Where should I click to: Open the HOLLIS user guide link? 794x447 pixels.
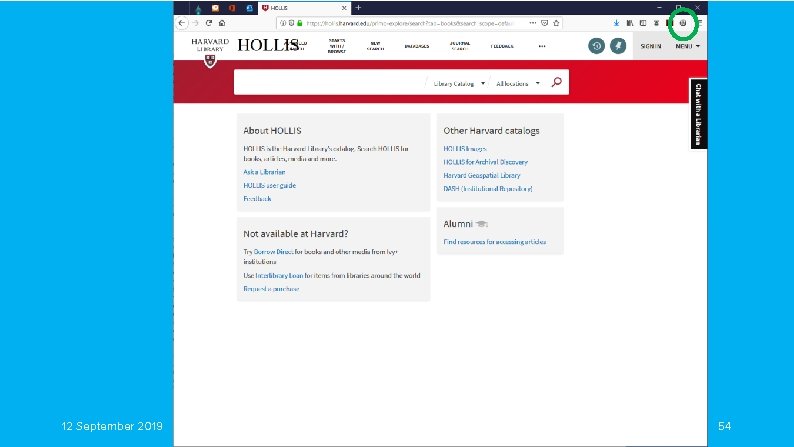269,185
